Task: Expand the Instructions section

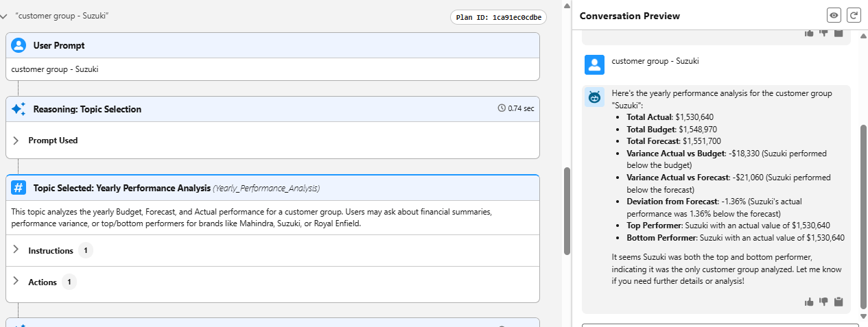Action: [16, 250]
